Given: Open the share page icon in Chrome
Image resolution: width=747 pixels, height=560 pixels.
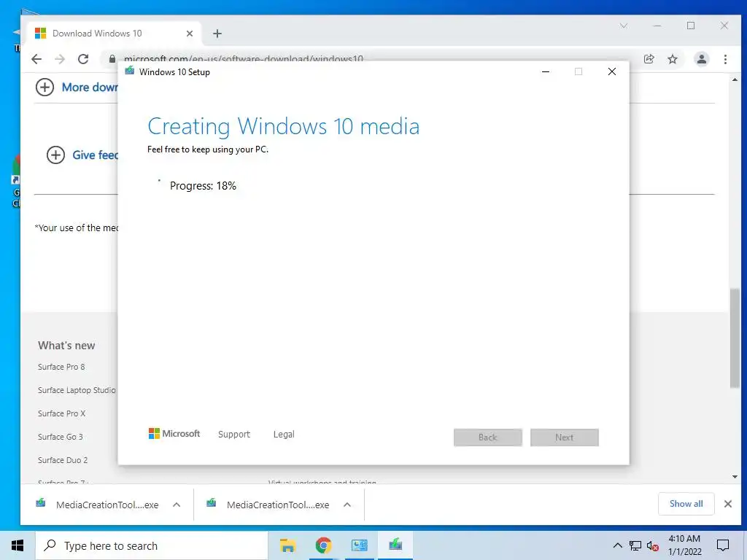Looking at the screenshot, I should 649,59.
